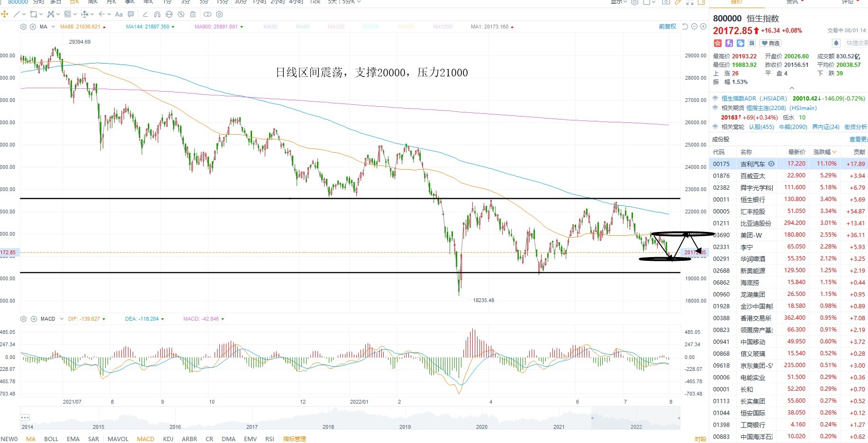Click the trash icon to delete drawings

(x=193, y=14)
